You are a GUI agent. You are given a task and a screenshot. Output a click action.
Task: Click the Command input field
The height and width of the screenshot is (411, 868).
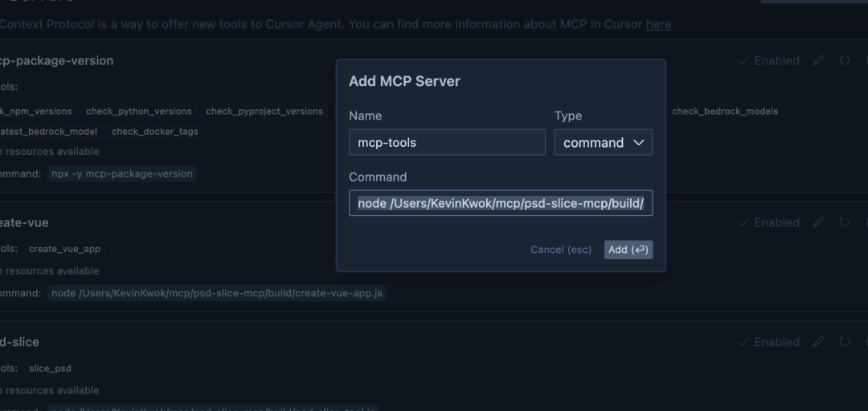[x=501, y=204]
